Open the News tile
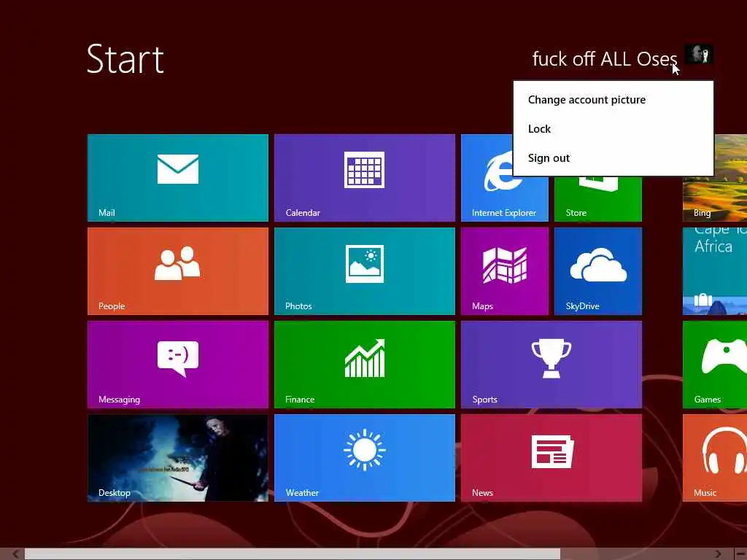 (x=551, y=458)
